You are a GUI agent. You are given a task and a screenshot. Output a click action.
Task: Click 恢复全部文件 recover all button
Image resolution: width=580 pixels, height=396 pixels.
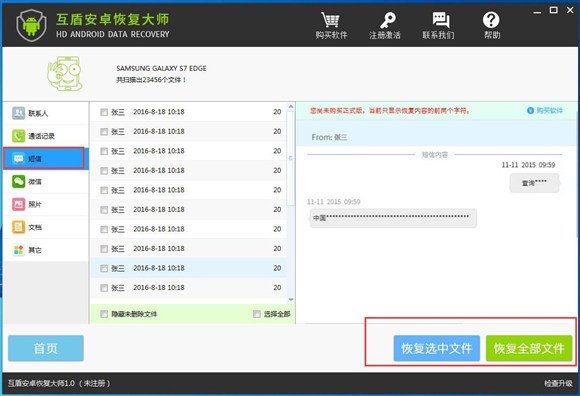pos(529,348)
